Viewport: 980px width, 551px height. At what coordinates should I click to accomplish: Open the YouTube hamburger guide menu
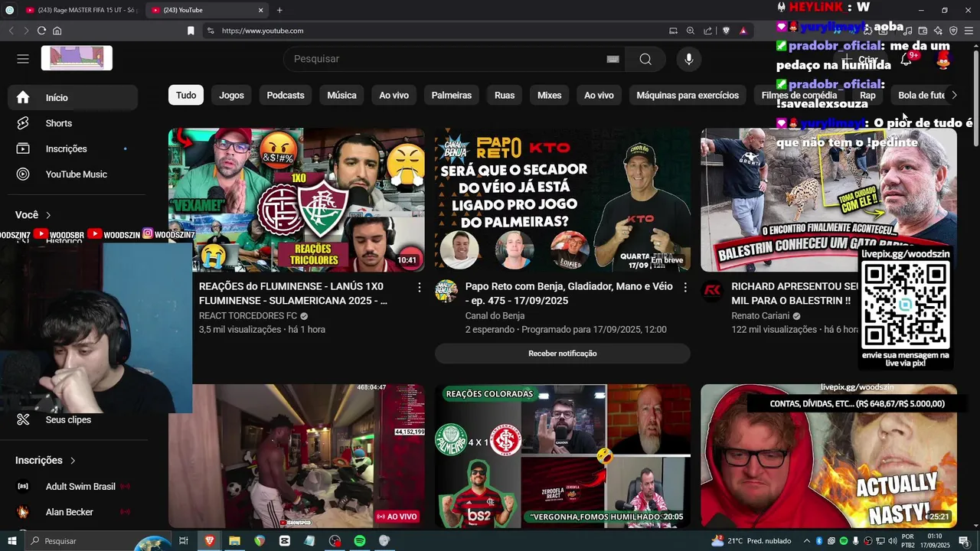pos(23,59)
